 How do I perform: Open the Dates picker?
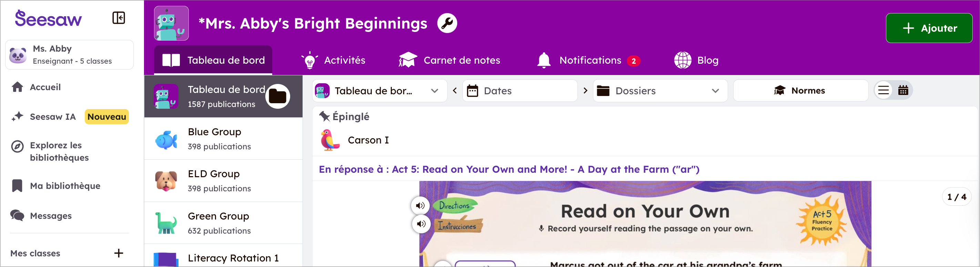519,91
